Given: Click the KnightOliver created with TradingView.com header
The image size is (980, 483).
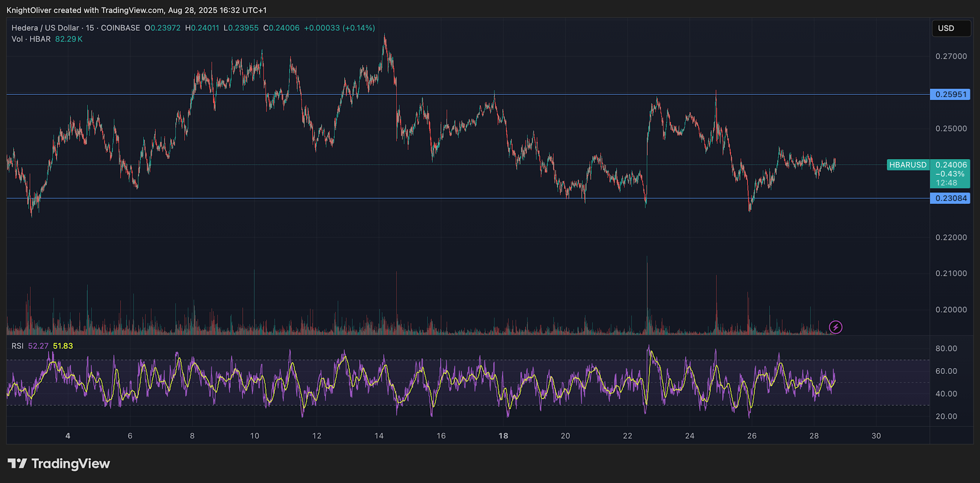Looking at the screenshot, I should [136, 10].
